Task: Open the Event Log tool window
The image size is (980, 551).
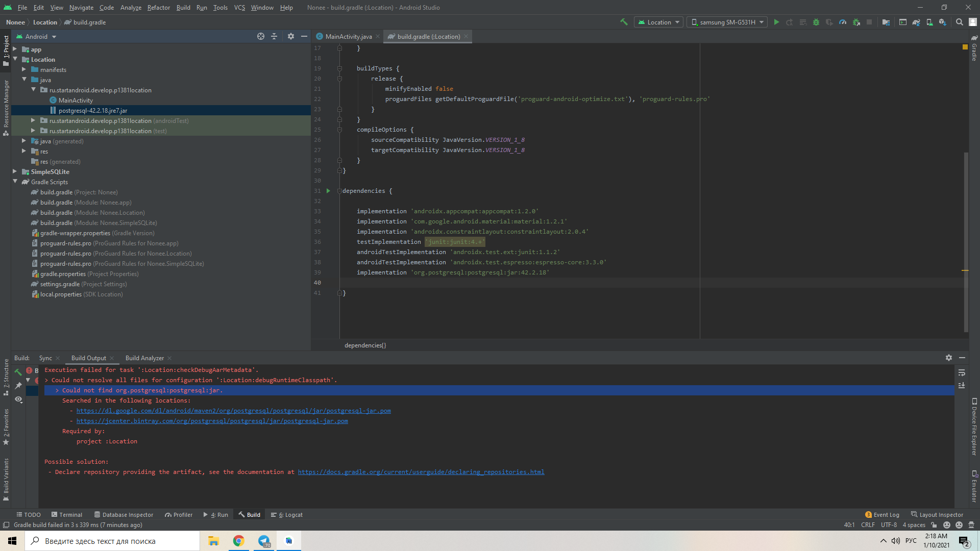Action: [882, 515]
